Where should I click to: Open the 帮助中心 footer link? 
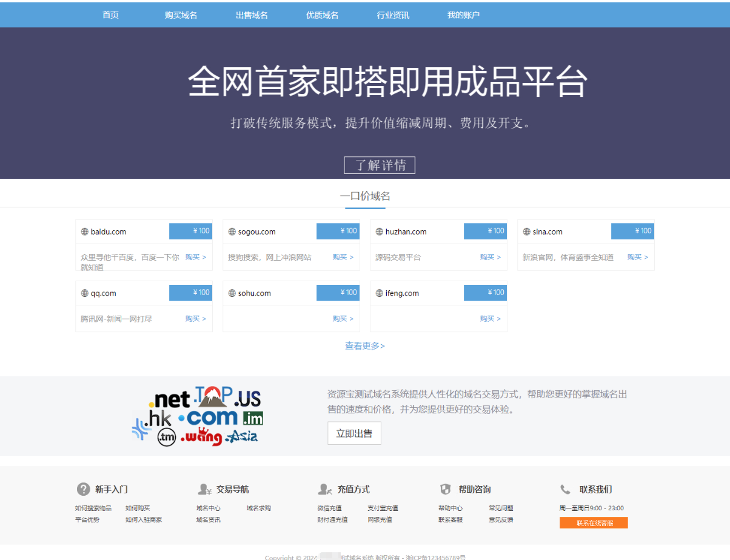(451, 508)
